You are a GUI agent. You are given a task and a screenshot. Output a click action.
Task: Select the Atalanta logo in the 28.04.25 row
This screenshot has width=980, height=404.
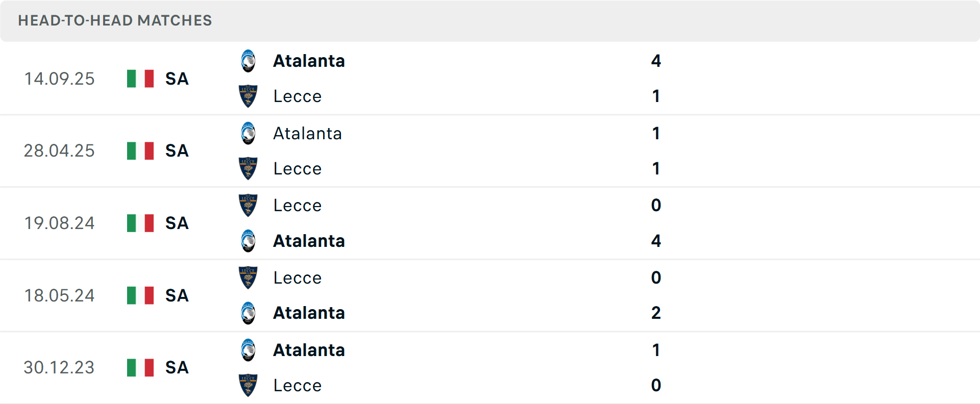249,133
